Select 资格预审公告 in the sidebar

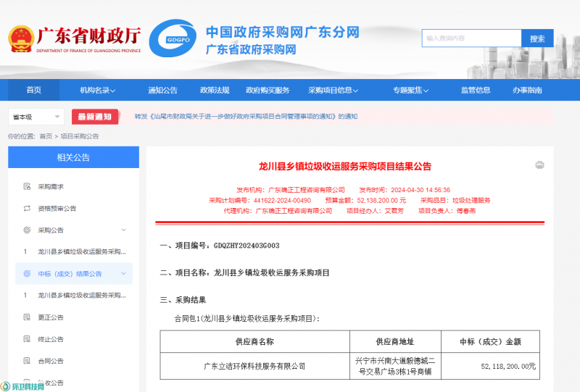pyautogui.click(x=57, y=209)
